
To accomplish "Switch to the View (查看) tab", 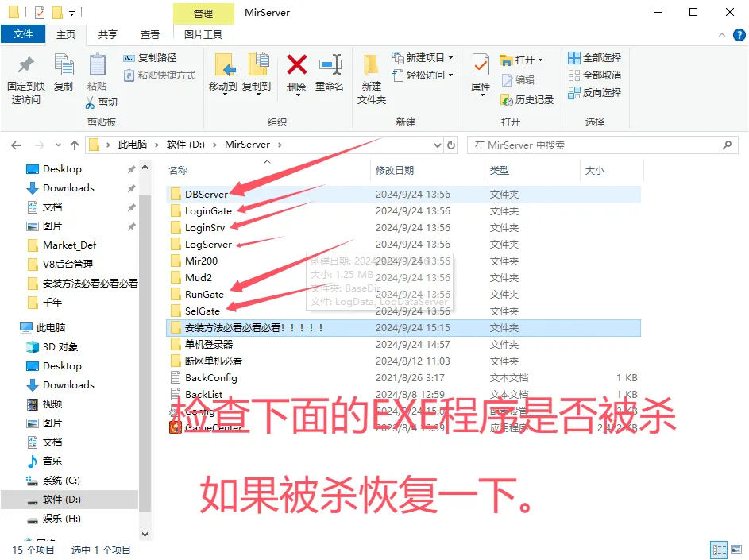I will (x=150, y=35).
